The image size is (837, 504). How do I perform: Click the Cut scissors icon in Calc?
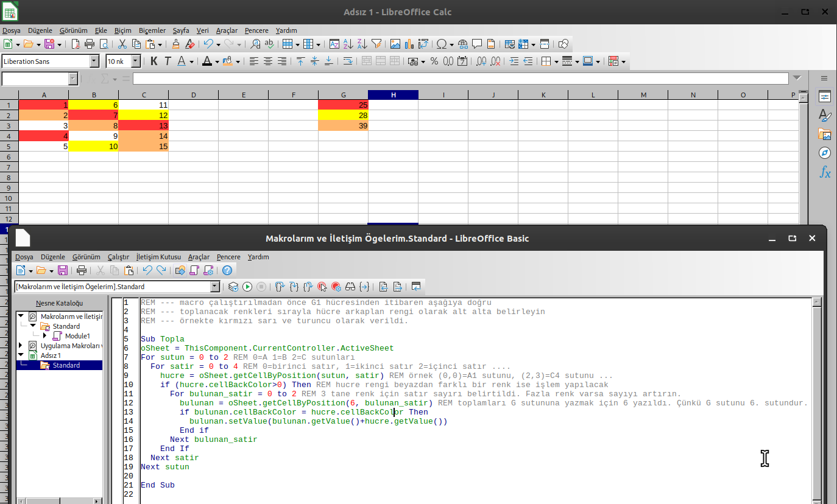(x=122, y=44)
